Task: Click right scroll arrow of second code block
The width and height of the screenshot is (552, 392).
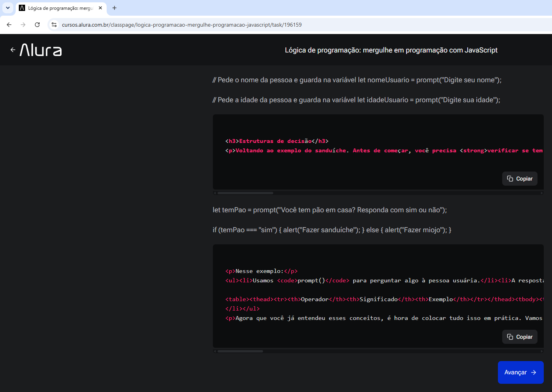Action: (542, 351)
